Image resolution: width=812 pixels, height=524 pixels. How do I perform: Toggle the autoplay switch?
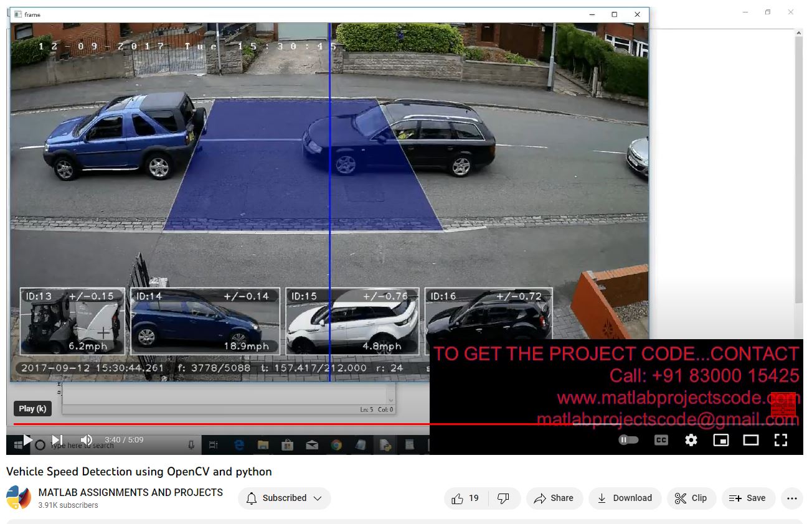pyautogui.click(x=629, y=440)
